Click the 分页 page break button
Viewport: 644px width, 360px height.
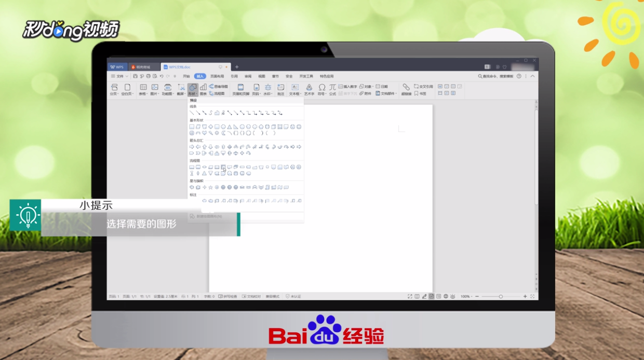pyautogui.click(x=114, y=90)
